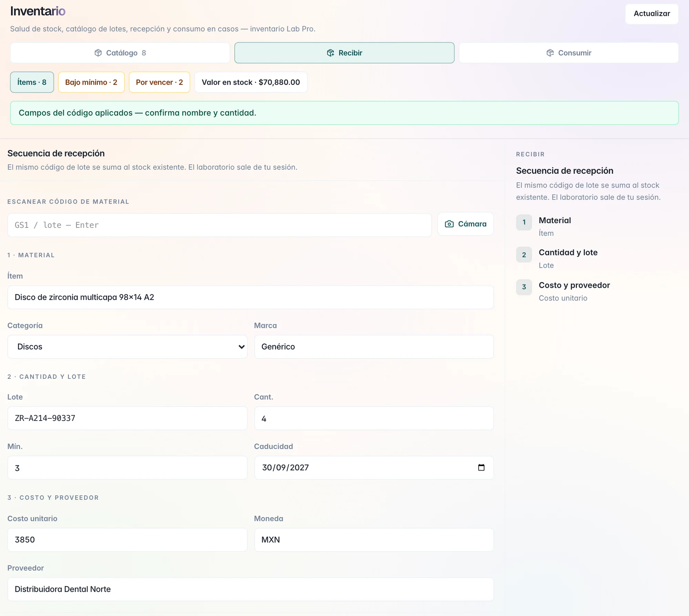
Task: Click the Valor en stock chip
Action: pos(251,82)
